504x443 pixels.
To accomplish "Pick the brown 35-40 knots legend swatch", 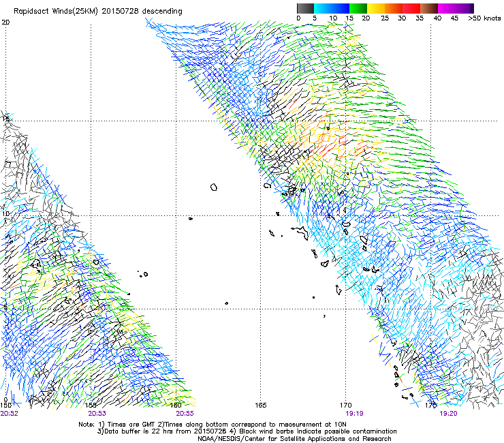I will tap(429, 8).
